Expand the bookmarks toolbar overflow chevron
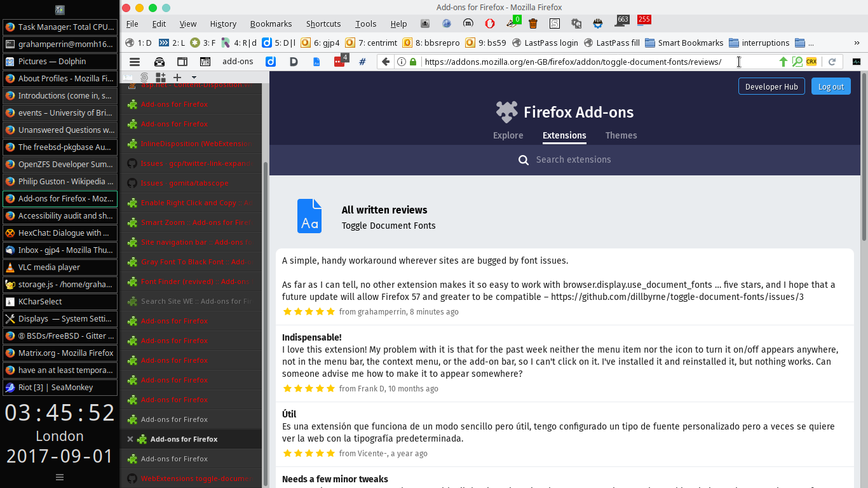The height and width of the screenshot is (488, 868). tap(857, 43)
